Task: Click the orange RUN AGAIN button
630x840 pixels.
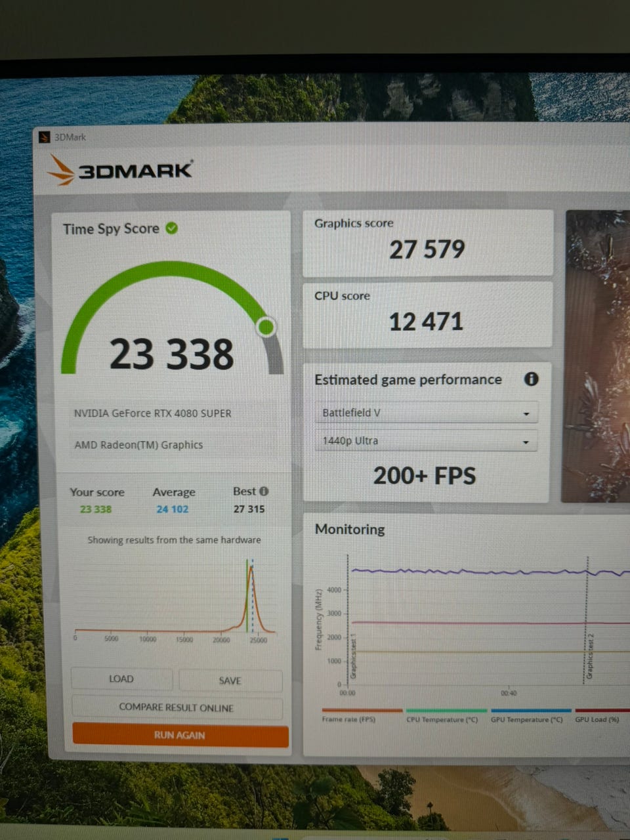Action: click(180, 735)
